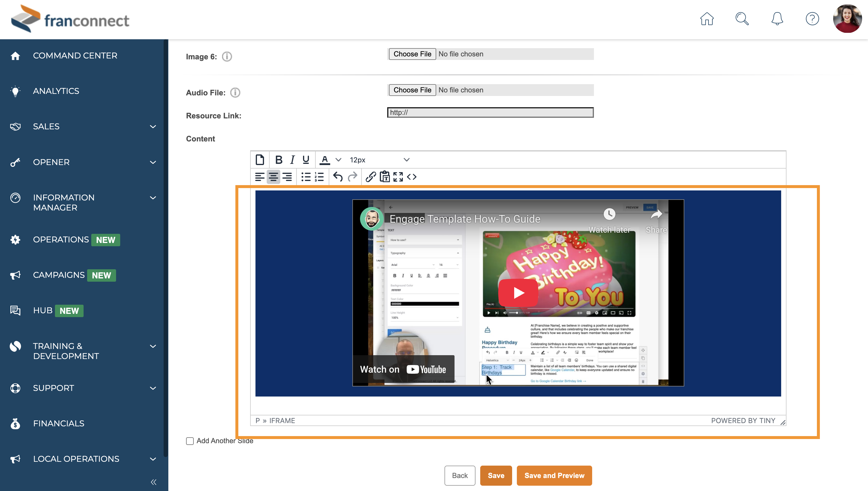Expand Training & Development section
The width and height of the screenshot is (868, 491).
(x=153, y=346)
